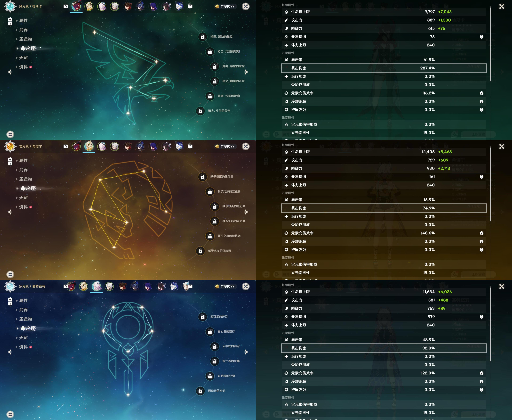The height and width of the screenshot is (420, 512).
Task: Open the locked 原动天的密契 constellation
Action: pos(200,391)
